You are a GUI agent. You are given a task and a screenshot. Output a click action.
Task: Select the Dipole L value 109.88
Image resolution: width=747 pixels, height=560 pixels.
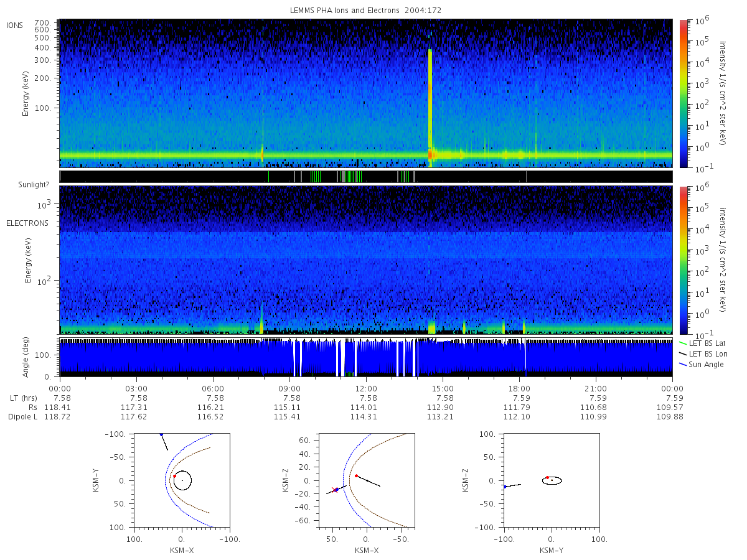click(x=671, y=416)
